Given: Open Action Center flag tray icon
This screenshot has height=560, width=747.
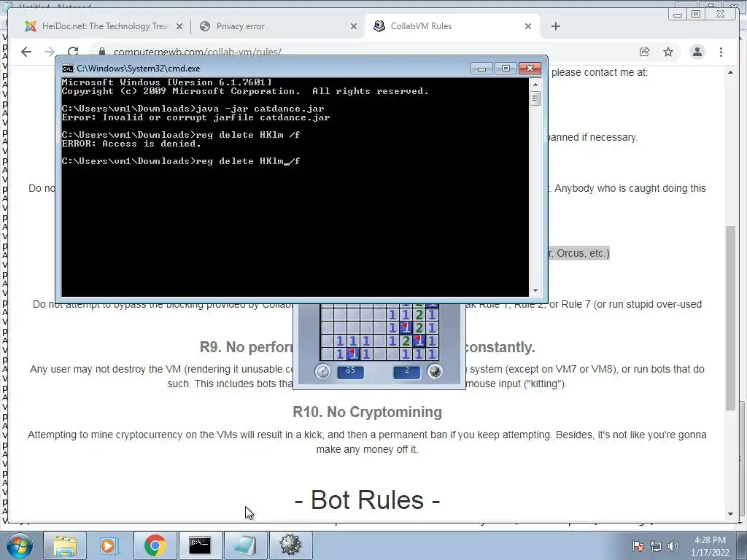Looking at the screenshot, I should point(638,546).
